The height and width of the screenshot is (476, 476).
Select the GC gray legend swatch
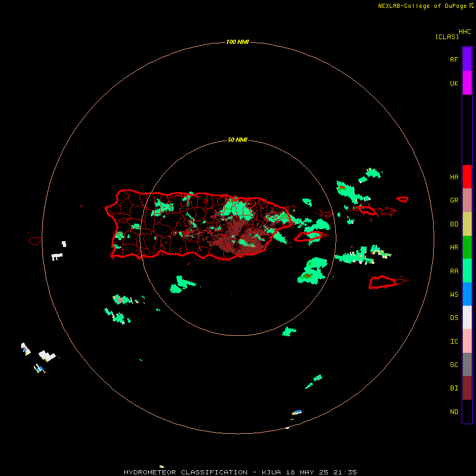467,364
